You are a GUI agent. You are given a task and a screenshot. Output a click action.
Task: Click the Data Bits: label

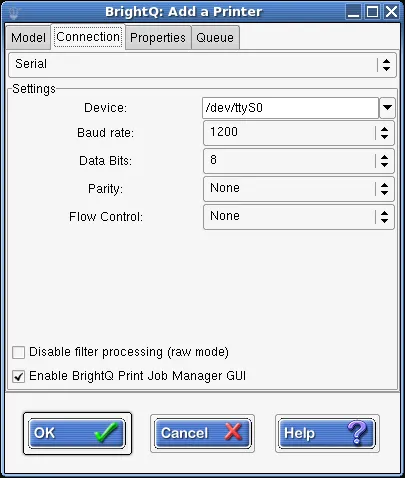[105, 161]
